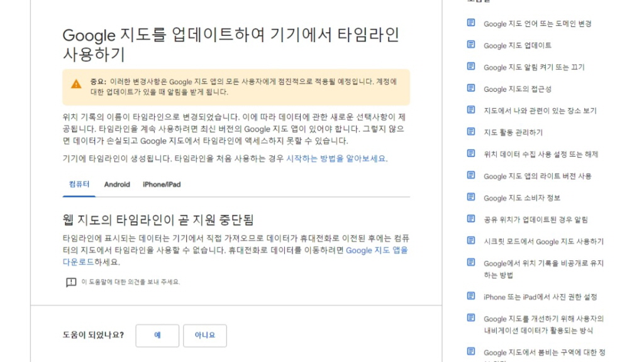This screenshot has height=362, width=644.
Task: Click document icon beside 위치 기록을 비공개로 유지
Action: tap(471, 262)
